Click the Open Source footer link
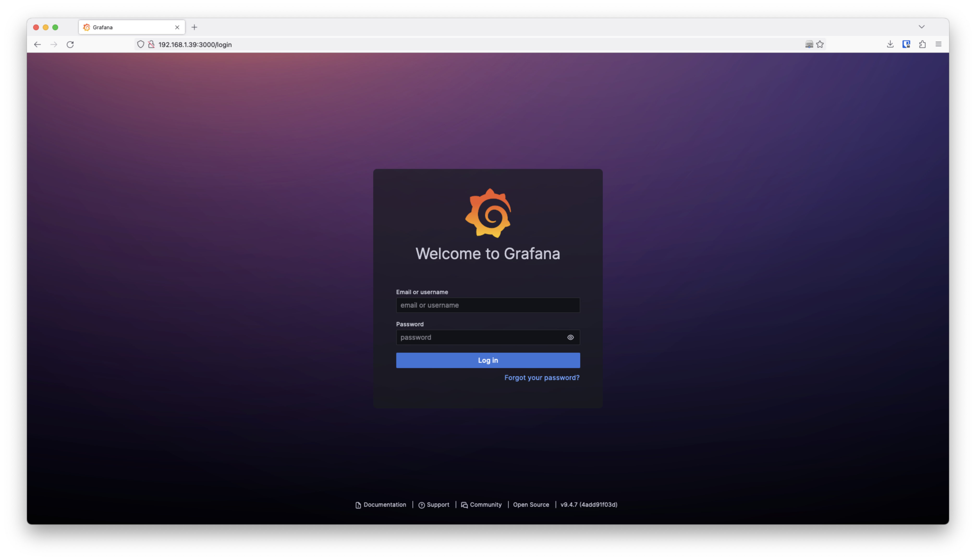 531,505
